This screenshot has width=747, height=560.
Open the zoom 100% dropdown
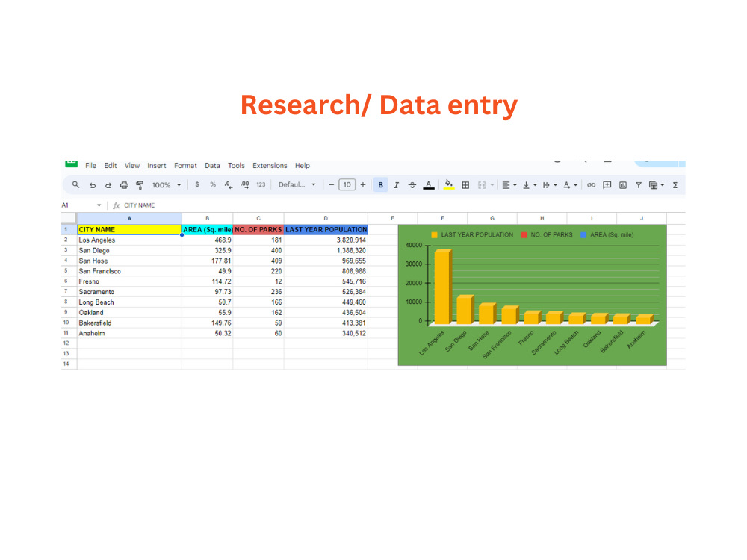tap(167, 184)
